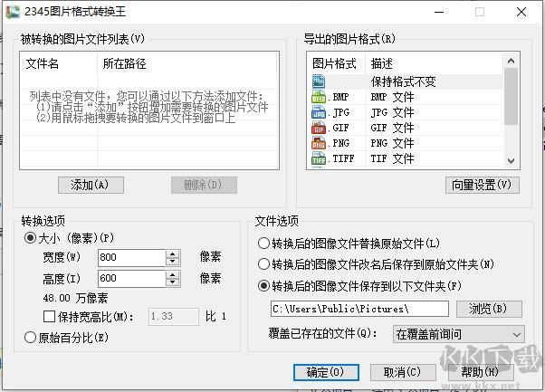Screen dimensions: 545x392
Task: Click the 删除(D) button
Action: (204, 185)
